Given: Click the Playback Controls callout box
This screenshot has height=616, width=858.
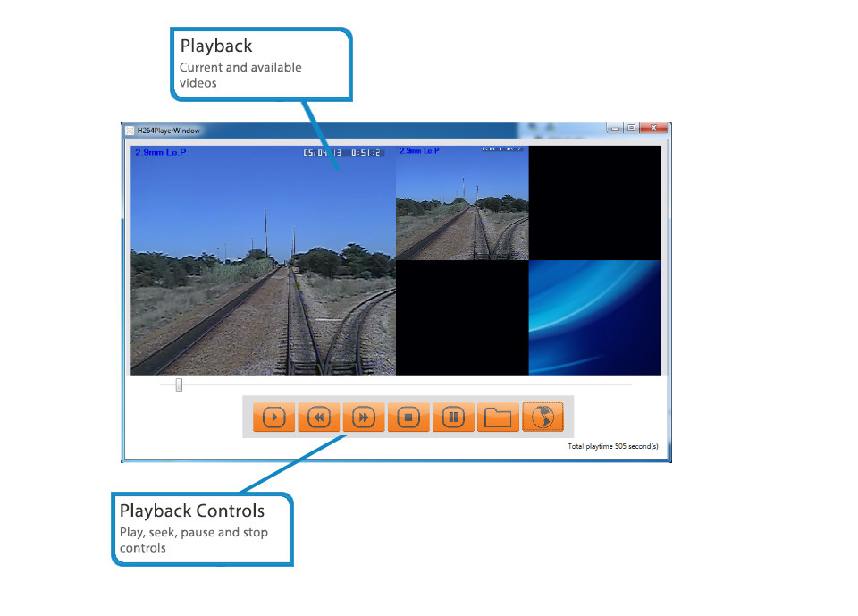Looking at the screenshot, I should point(202,528).
